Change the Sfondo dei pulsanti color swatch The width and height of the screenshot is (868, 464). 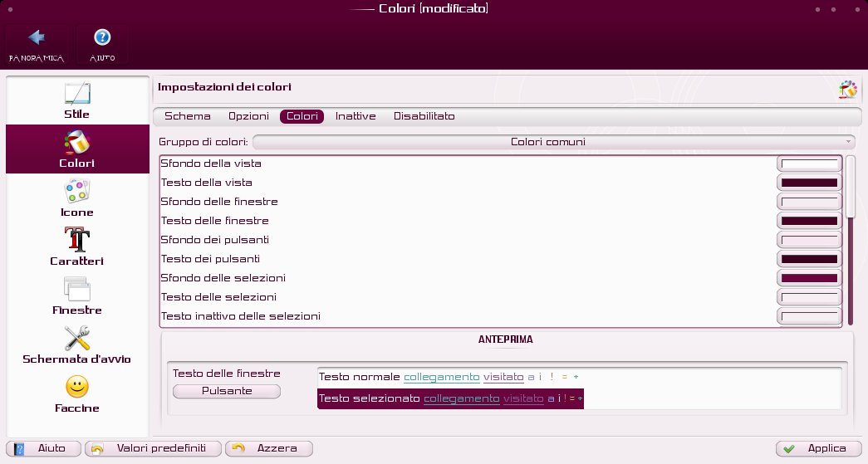(809, 240)
